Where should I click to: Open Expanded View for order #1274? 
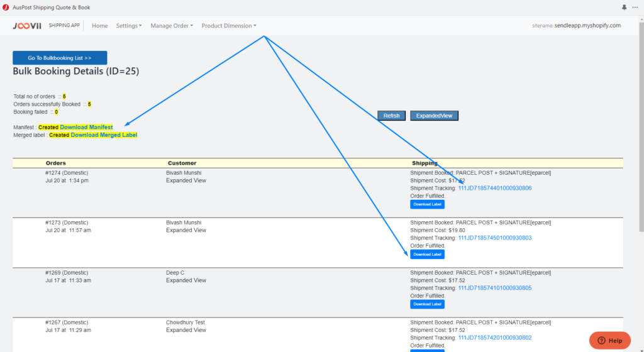[x=186, y=180]
